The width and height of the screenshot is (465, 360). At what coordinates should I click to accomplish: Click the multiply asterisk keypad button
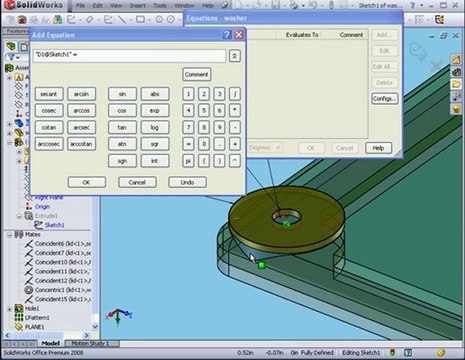pyautogui.click(x=235, y=110)
